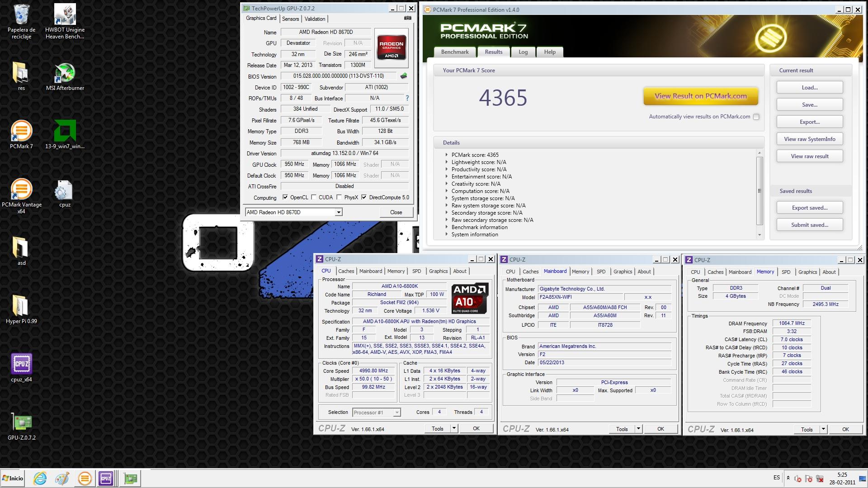Open SPD tab in CPU-Z Memory window

pyautogui.click(x=786, y=272)
